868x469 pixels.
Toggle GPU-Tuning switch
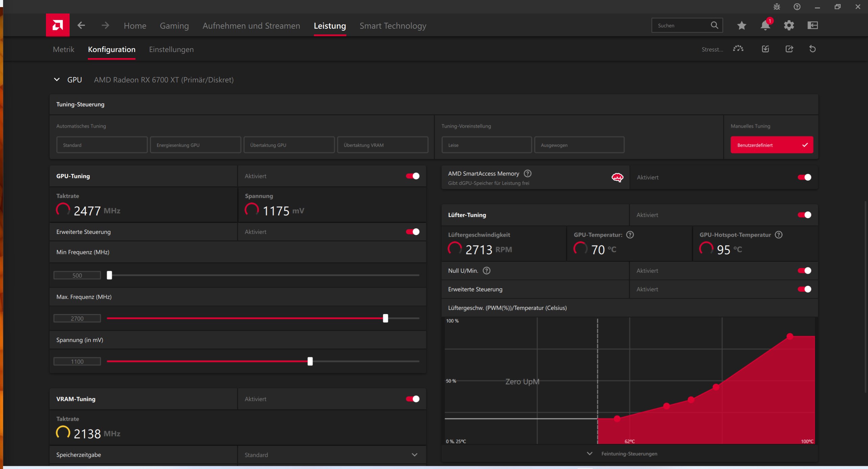point(413,176)
